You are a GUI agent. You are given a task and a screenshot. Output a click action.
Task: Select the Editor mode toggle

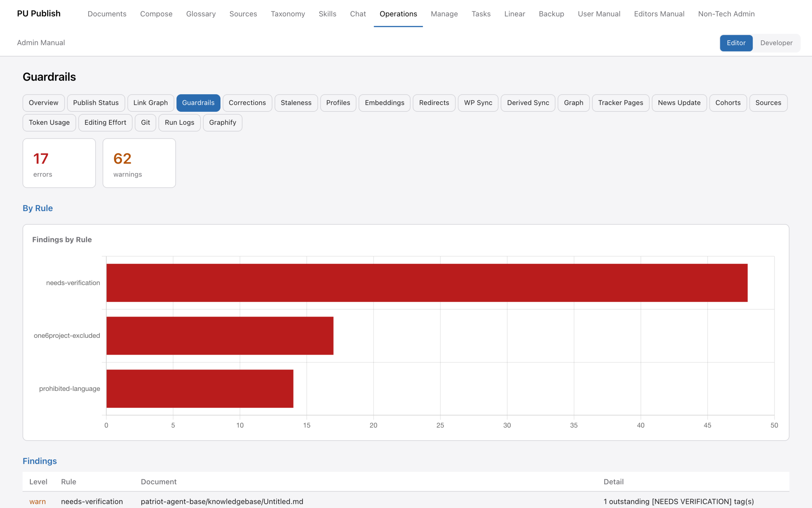click(x=736, y=43)
